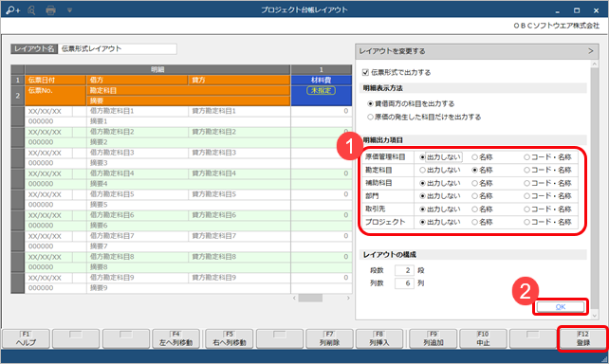Click the print preview icon in title bar

(31, 10)
